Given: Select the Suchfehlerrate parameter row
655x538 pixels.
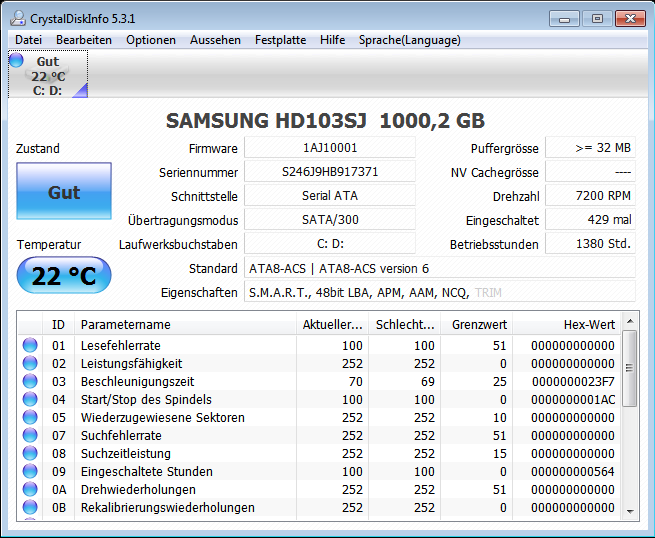Looking at the screenshot, I should tap(320, 435).
